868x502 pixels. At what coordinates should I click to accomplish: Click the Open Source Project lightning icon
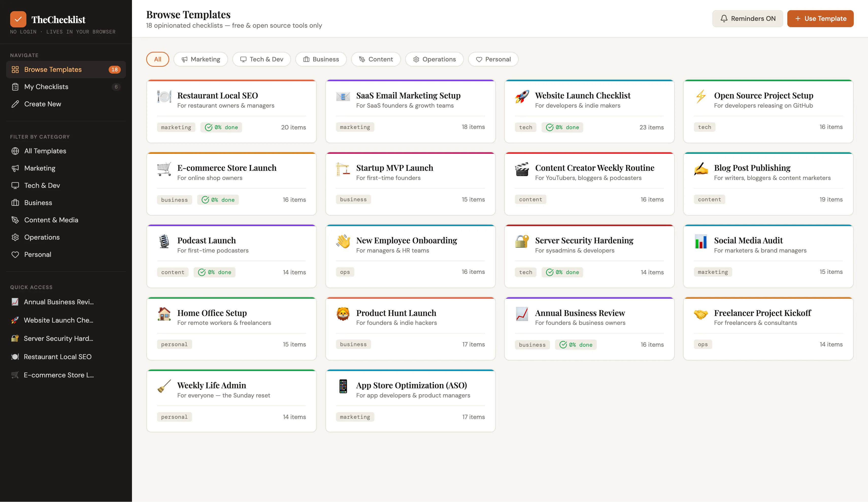click(x=701, y=96)
